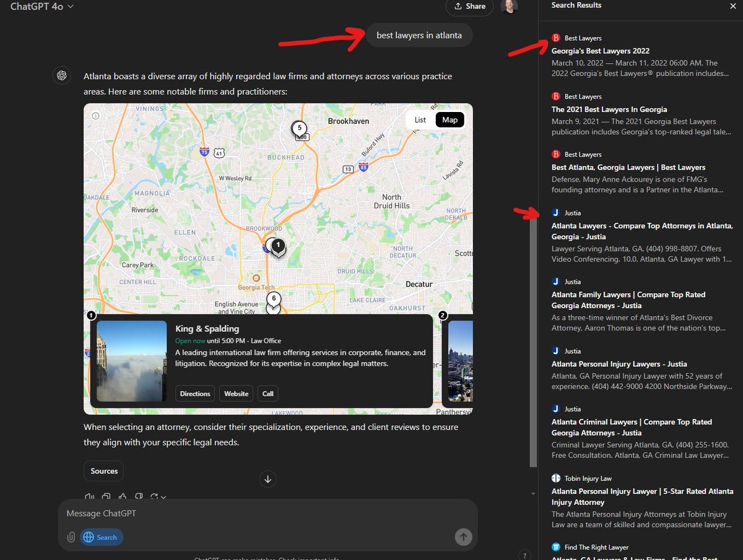The image size is (743, 560).
Task: Copy the response with the copy icon
Action: point(106,496)
